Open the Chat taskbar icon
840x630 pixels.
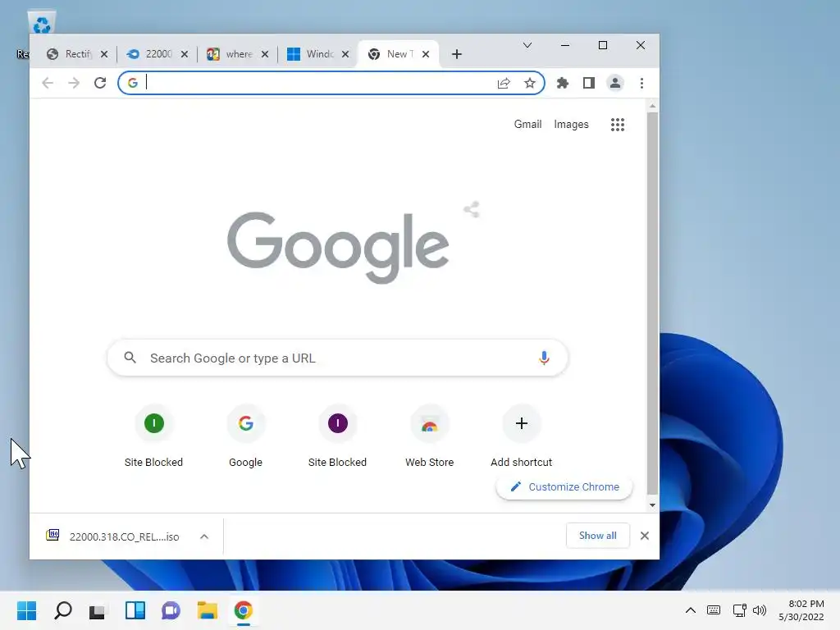point(171,610)
